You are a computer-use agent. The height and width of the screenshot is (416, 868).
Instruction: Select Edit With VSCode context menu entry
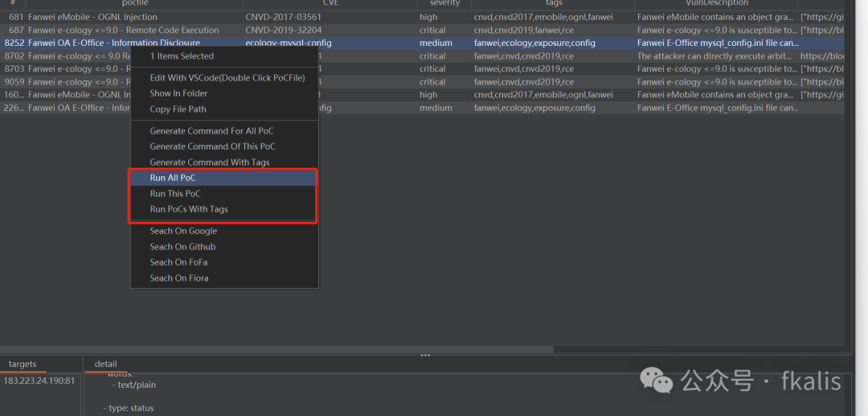pyautogui.click(x=227, y=78)
